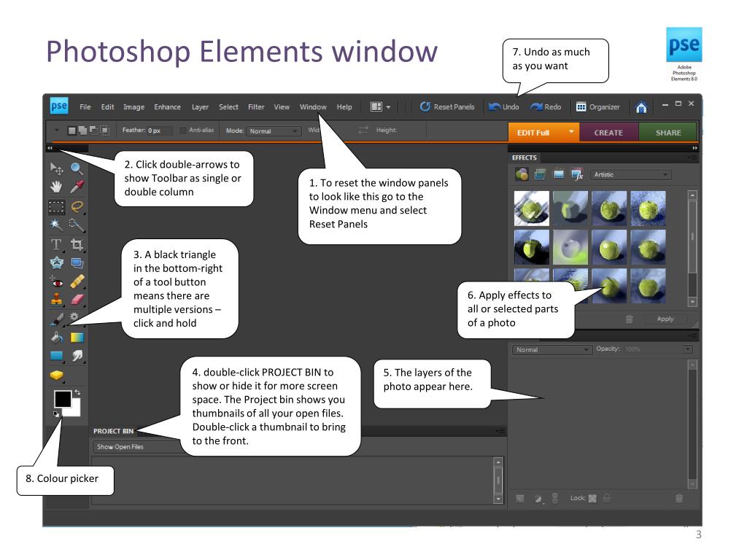747x560 pixels.
Task: Select the Crop tool
Action: [x=77, y=245]
